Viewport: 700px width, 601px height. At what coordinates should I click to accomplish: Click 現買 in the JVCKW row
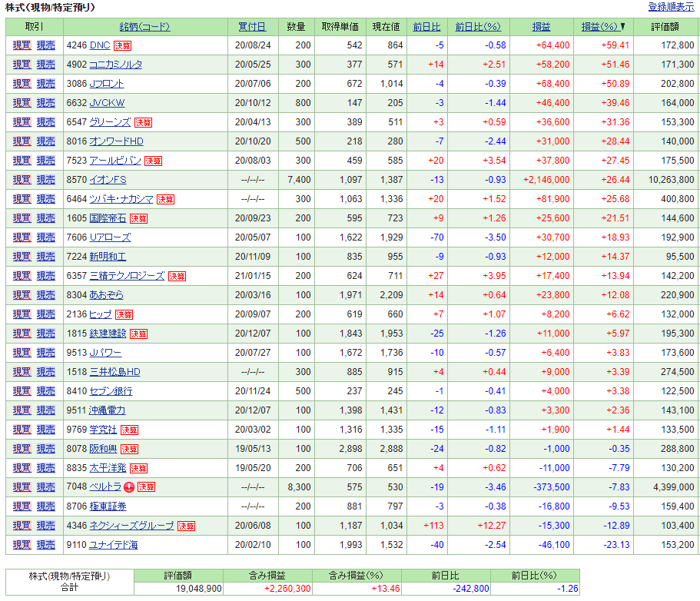pyautogui.click(x=22, y=103)
